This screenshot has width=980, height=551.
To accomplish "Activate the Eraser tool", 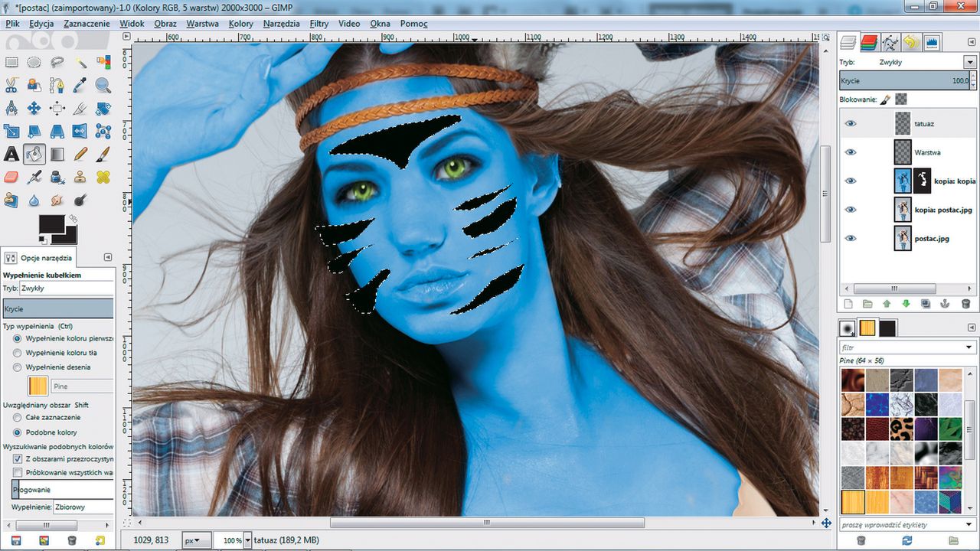I will (x=11, y=178).
